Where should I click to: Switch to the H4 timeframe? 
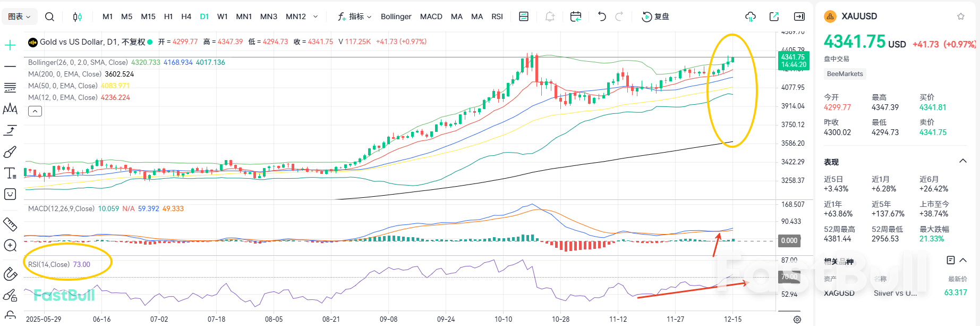[x=186, y=16]
